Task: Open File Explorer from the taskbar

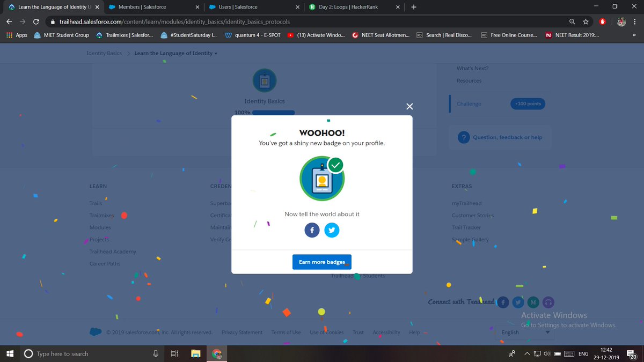Action: (196, 353)
